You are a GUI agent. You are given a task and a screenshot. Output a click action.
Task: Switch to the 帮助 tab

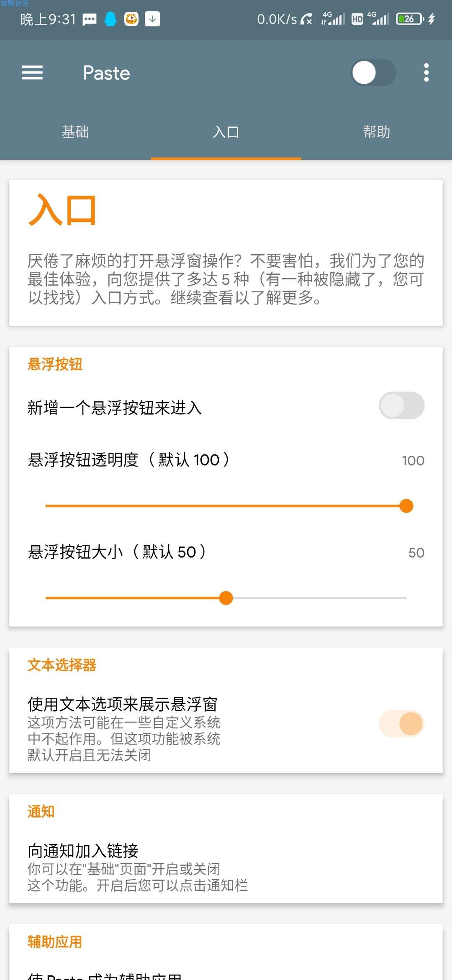click(x=377, y=132)
